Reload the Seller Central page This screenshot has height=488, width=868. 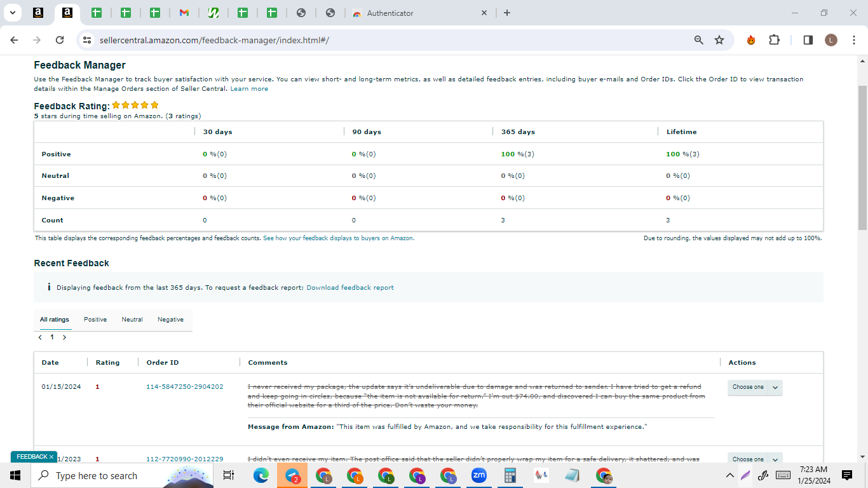tap(60, 40)
